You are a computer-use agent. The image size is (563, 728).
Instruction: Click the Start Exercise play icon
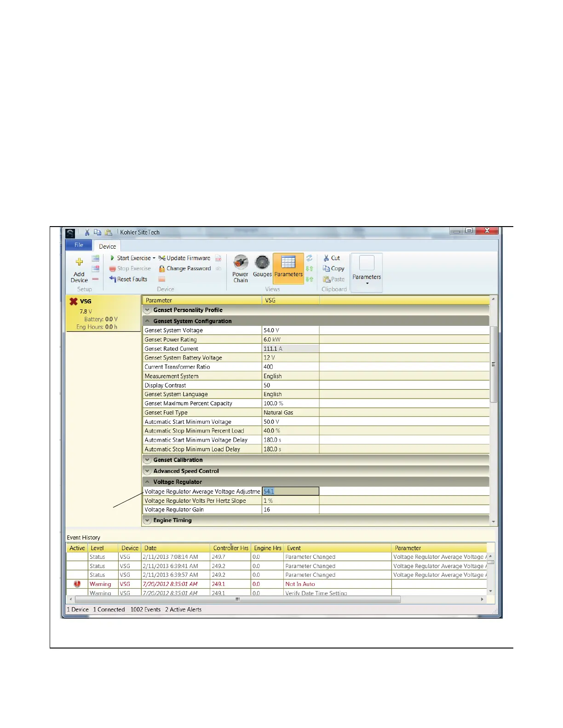coord(112,258)
